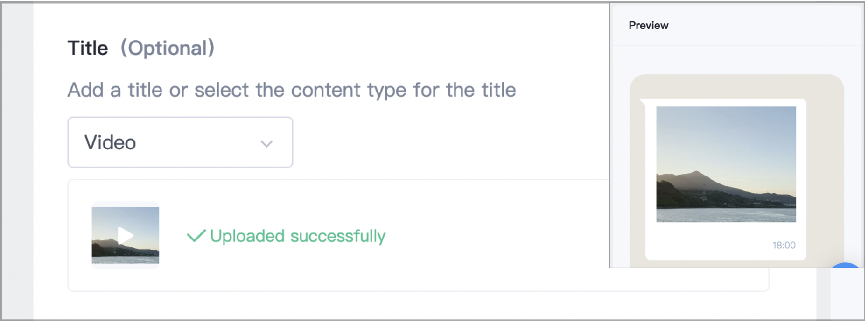Click empty area of the upload box
The image size is (868, 324).
pos(490,236)
